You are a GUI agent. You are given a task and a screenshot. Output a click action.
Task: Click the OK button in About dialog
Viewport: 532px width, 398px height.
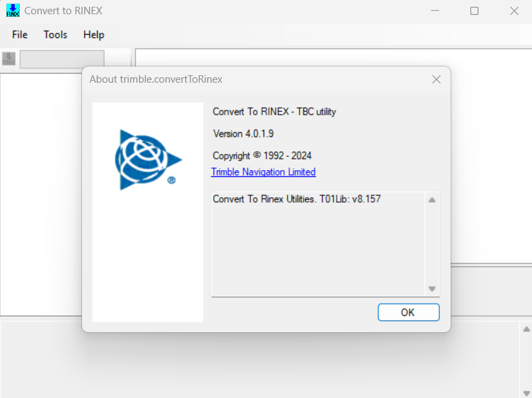(409, 312)
